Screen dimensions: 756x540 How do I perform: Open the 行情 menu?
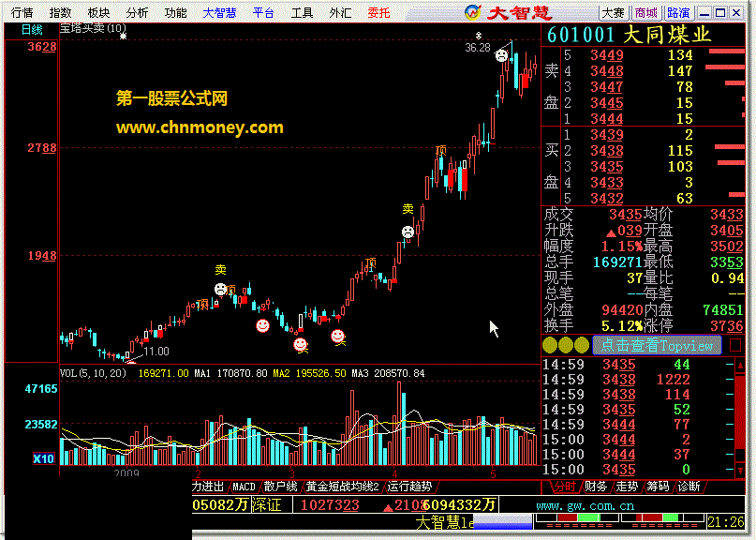(22, 12)
